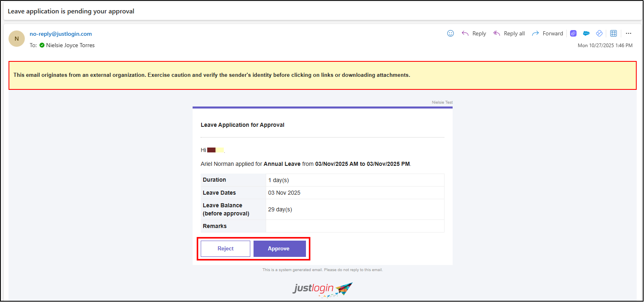Click sender avatar with letter N
644x302 pixels.
tap(17, 39)
